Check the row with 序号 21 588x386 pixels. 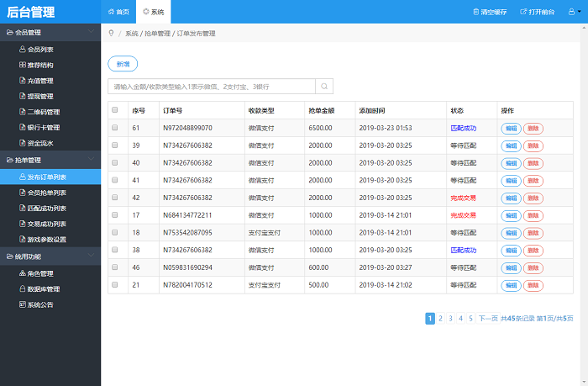(x=115, y=284)
